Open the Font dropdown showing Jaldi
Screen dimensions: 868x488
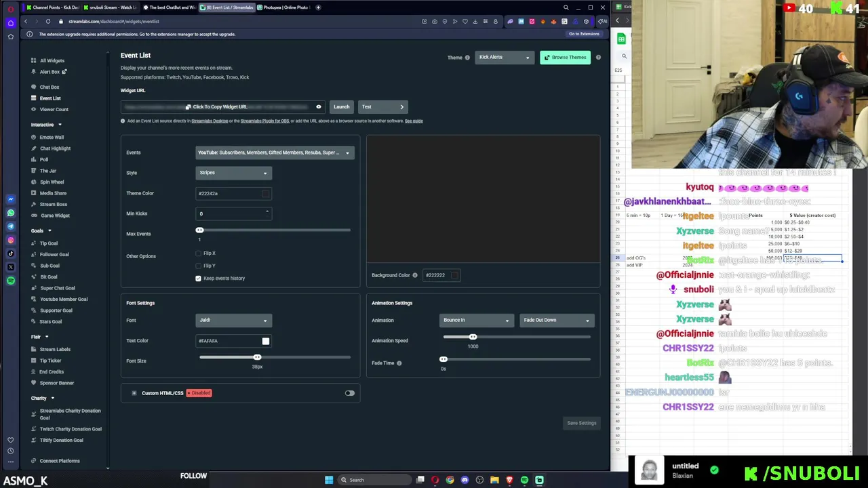pos(233,320)
